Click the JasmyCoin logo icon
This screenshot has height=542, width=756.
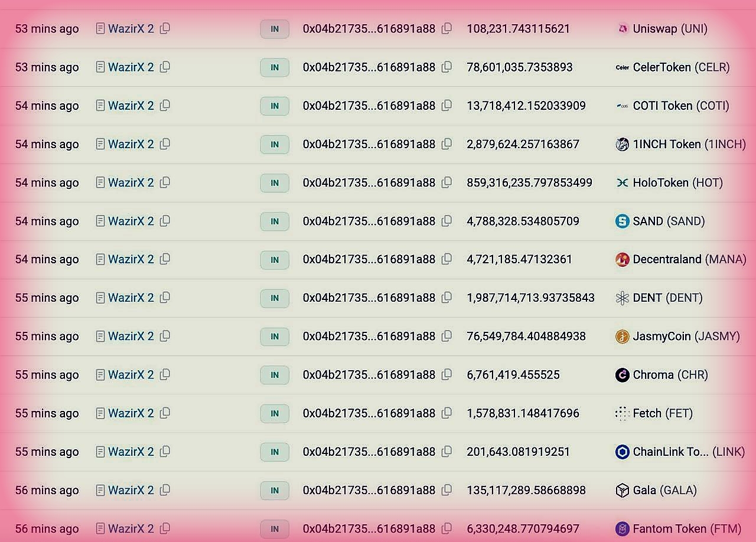[622, 337]
